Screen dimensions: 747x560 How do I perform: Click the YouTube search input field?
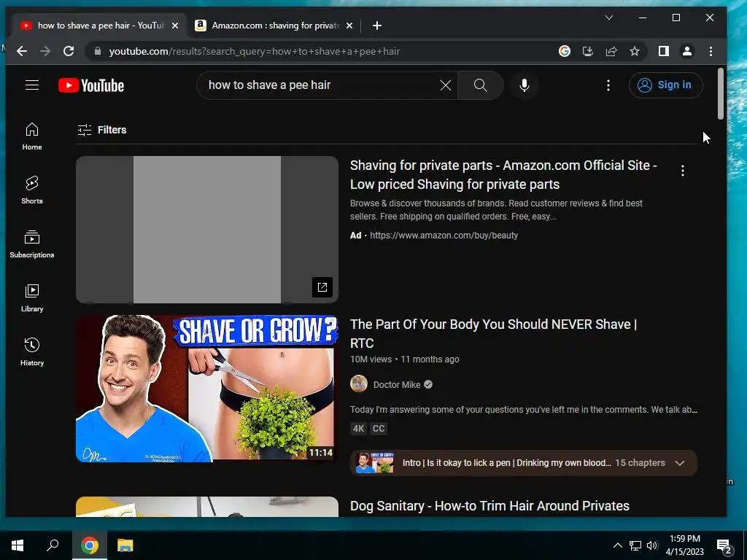322,85
